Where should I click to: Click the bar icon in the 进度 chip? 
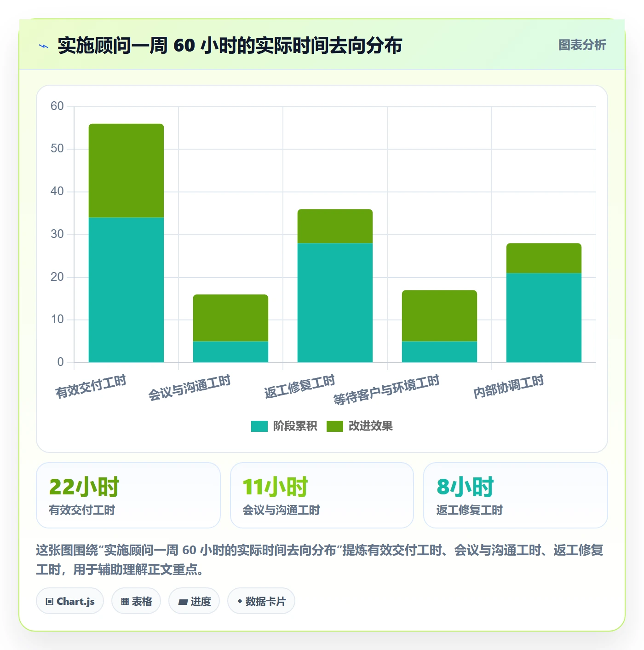point(183,602)
